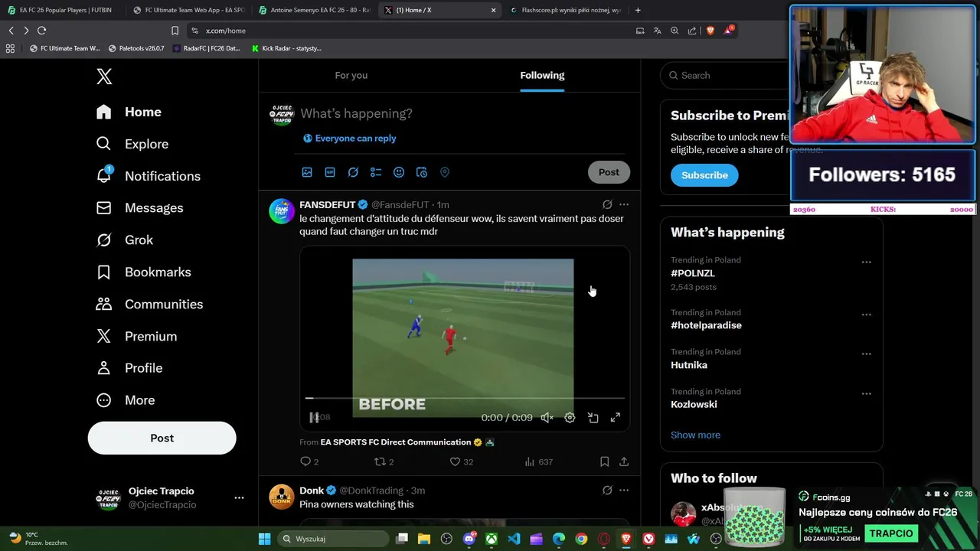Open Ojciec Trapcio account menu dots

click(239, 497)
